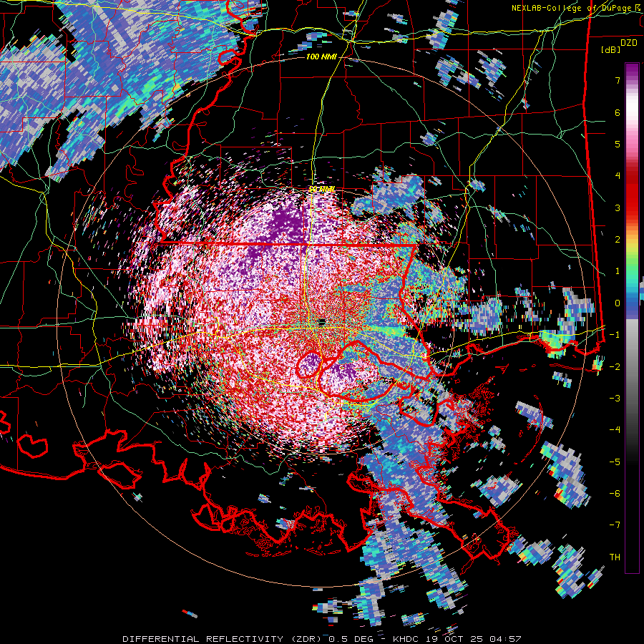Pick the "-1" tick label on legend

pyautogui.click(x=615, y=335)
